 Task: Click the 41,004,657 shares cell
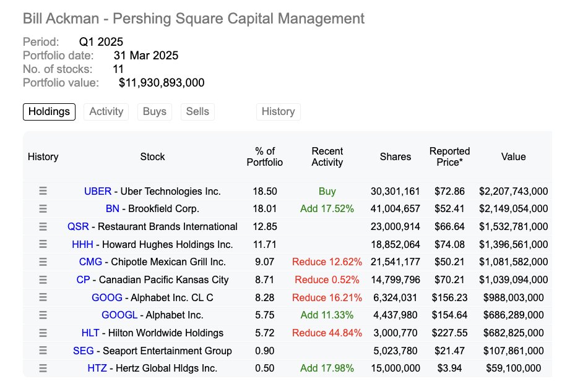tap(396, 209)
